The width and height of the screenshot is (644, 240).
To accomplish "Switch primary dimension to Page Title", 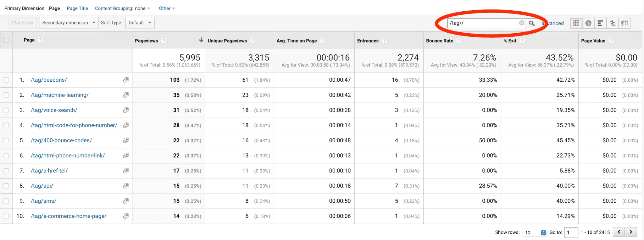I will 77,8.
